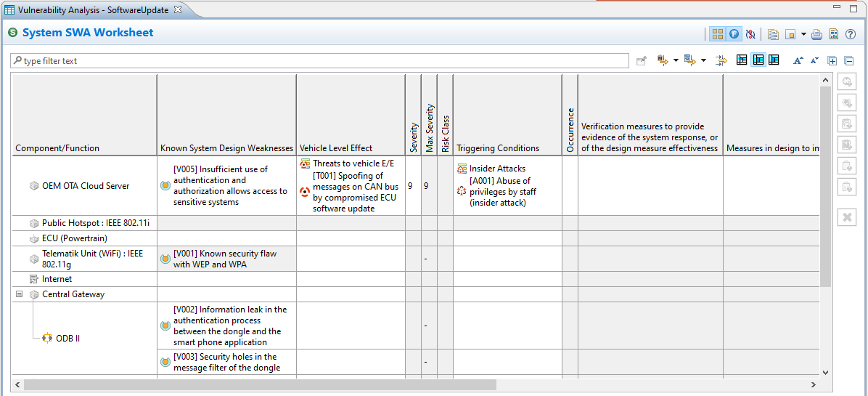Click the type filter text field
The height and width of the screenshot is (396, 868).
(x=319, y=61)
